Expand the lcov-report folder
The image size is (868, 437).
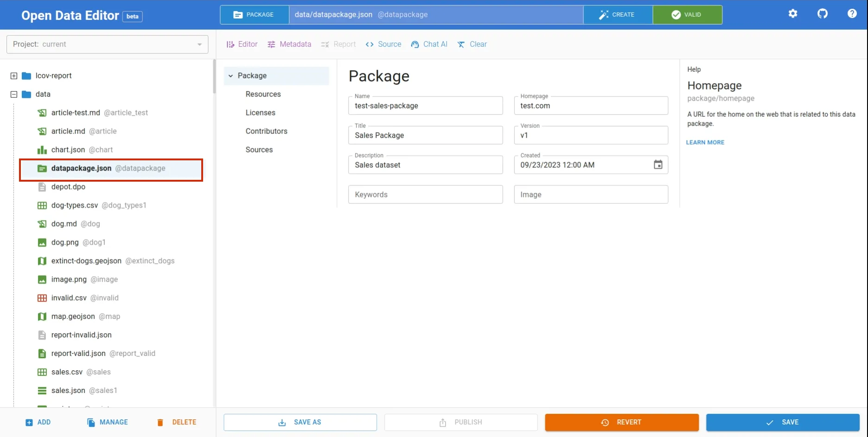coord(14,76)
